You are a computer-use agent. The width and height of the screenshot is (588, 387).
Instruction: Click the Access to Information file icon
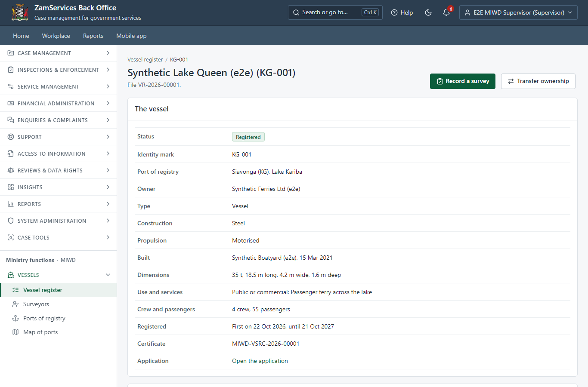point(11,154)
